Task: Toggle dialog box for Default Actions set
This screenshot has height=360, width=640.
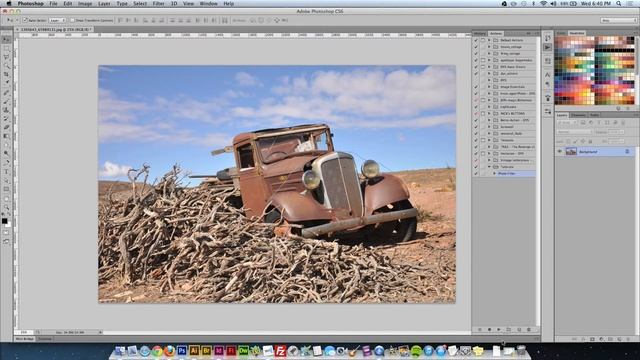Action: [x=483, y=40]
